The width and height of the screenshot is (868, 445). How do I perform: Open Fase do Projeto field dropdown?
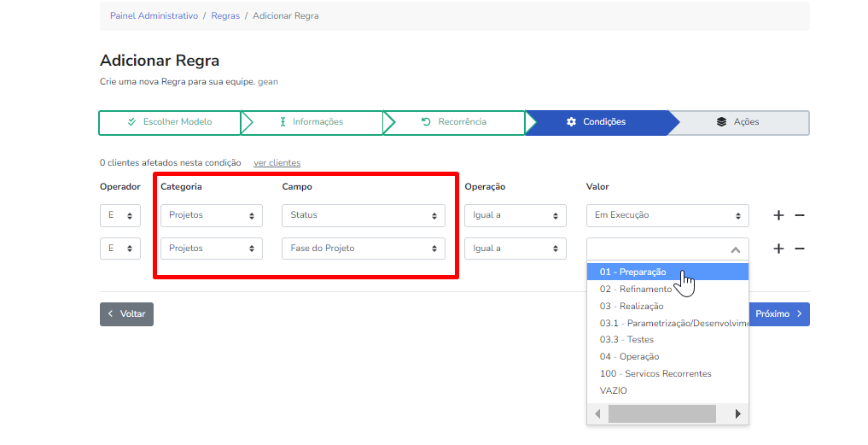click(x=363, y=249)
